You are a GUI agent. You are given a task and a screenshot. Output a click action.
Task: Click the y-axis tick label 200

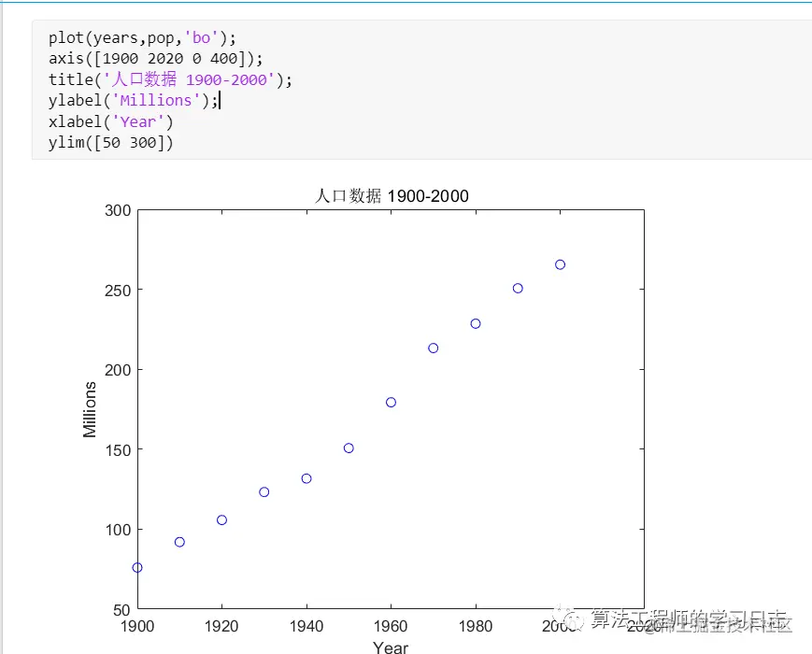point(118,370)
